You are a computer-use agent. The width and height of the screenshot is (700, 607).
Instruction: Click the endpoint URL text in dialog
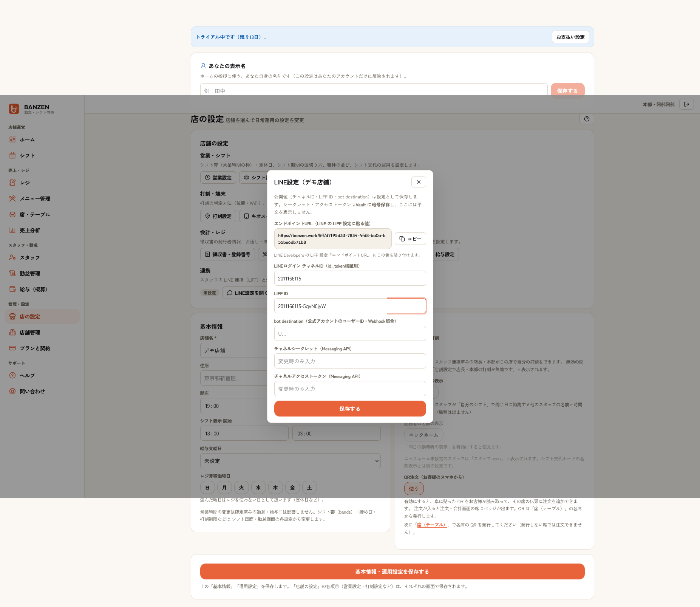(332, 239)
